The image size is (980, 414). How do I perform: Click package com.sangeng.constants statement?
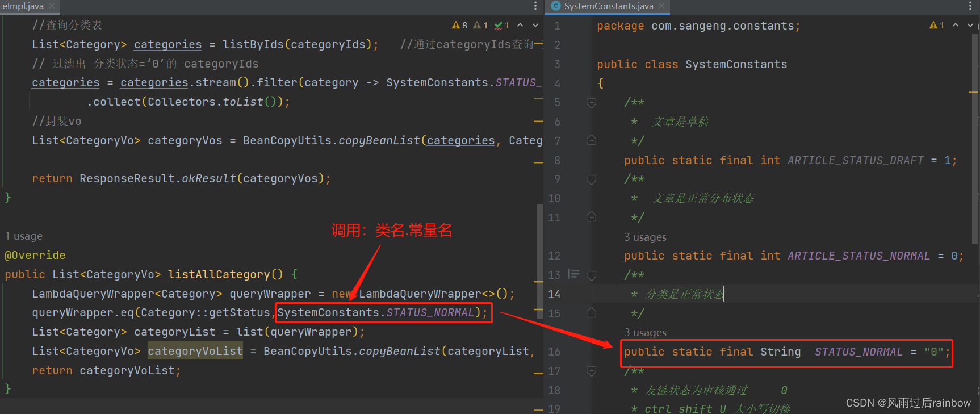(698, 26)
